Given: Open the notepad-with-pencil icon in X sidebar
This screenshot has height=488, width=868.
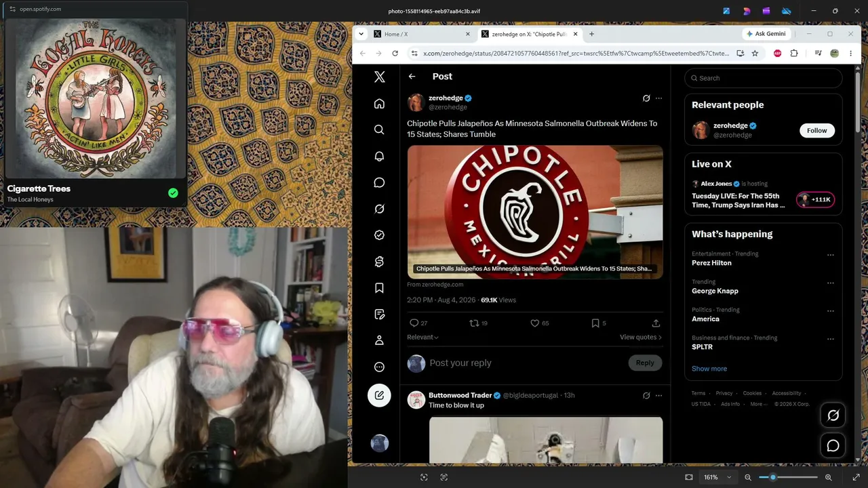Looking at the screenshot, I should (x=379, y=314).
